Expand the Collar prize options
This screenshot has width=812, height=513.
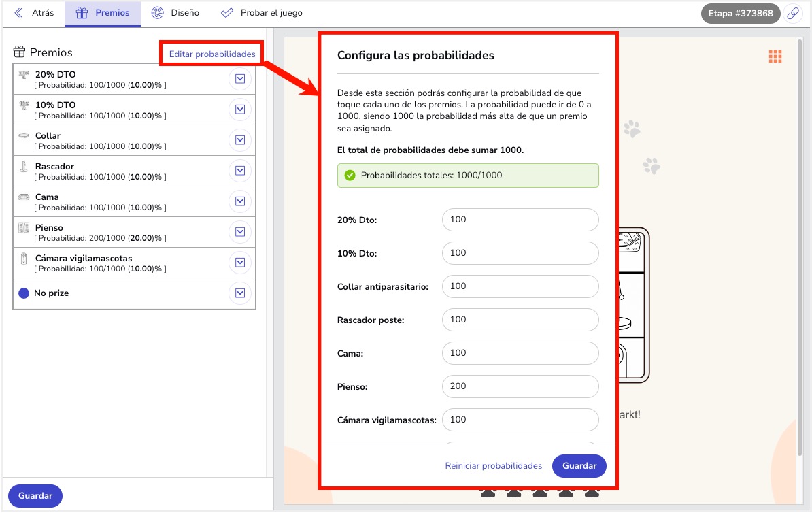[240, 140]
